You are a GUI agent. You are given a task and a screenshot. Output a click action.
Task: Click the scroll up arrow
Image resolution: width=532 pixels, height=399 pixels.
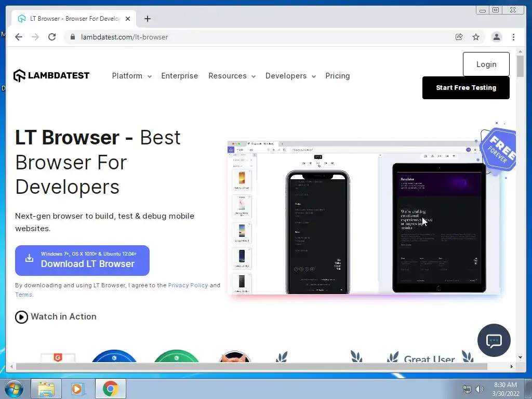coord(520,51)
